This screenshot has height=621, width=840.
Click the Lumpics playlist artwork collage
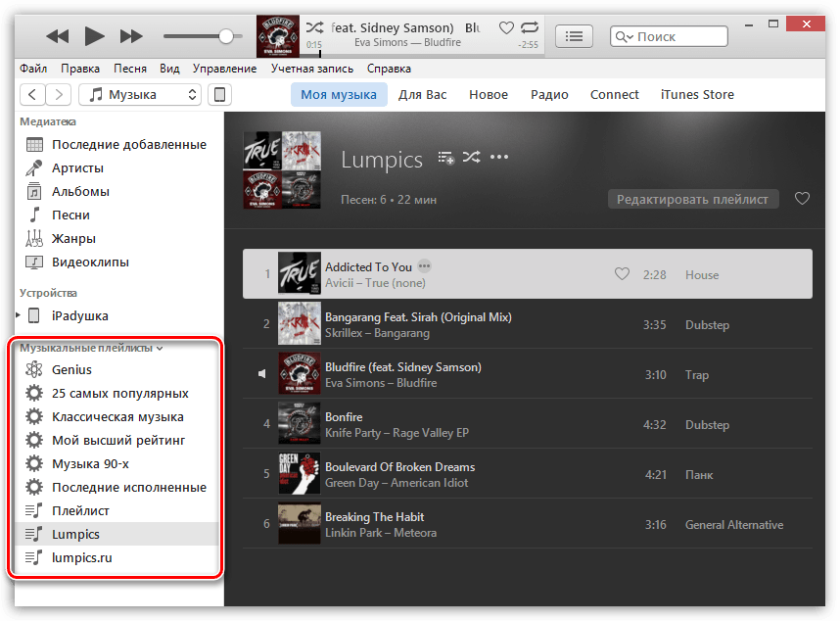point(282,169)
